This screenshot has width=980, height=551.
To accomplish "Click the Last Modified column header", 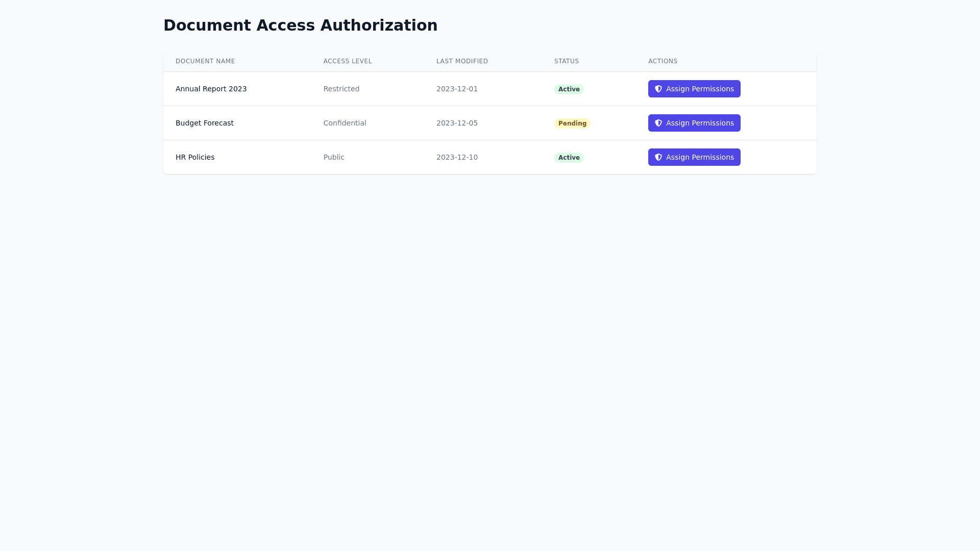I will tap(462, 61).
